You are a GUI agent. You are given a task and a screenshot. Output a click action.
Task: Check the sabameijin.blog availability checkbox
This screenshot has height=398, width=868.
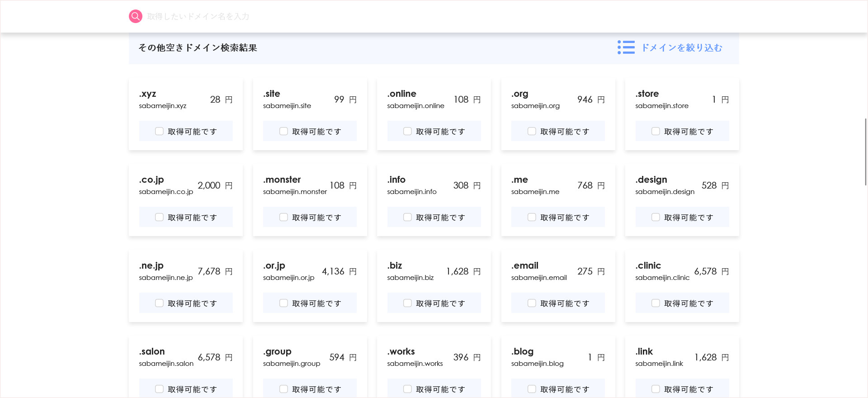pyautogui.click(x=532, y=389)
